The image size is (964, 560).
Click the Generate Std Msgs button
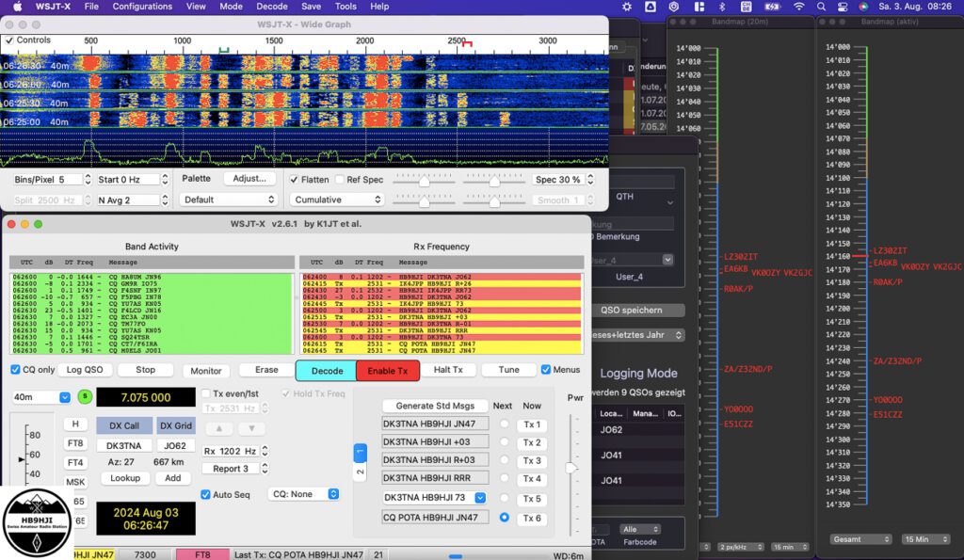(x=435, y=406)
